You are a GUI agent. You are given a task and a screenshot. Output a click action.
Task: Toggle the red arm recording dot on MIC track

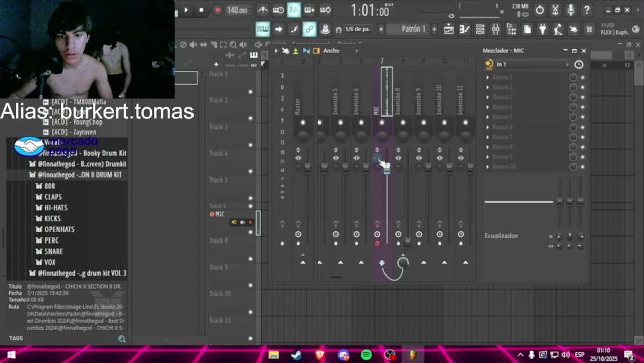[x=377, y=244]
